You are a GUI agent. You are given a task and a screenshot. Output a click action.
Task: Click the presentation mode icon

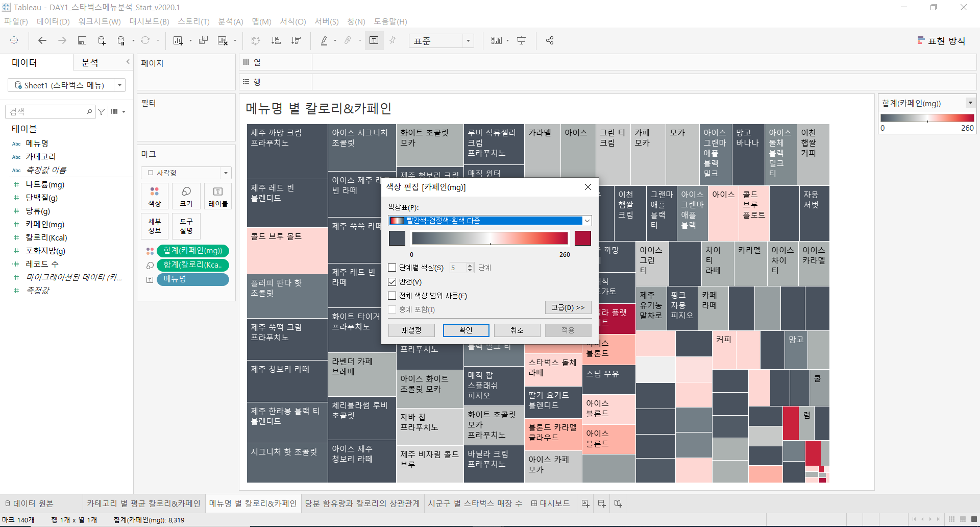[x=521, y=40]
